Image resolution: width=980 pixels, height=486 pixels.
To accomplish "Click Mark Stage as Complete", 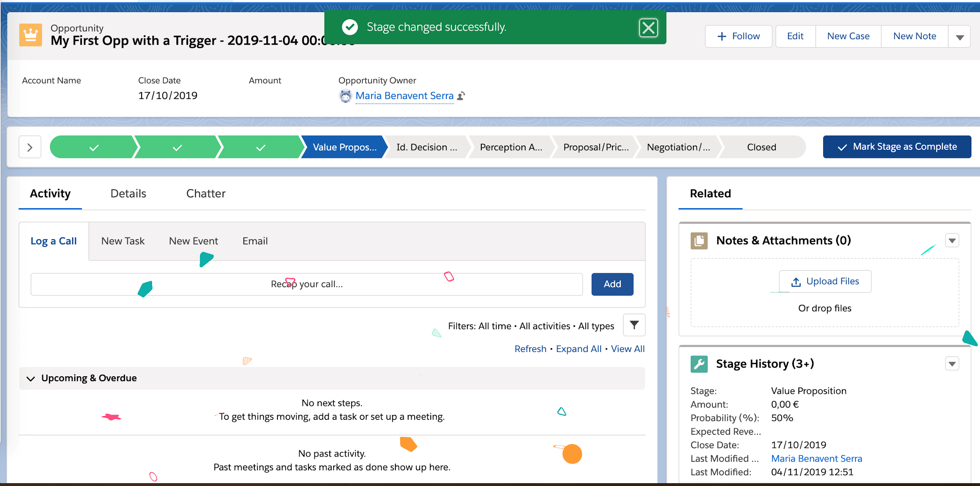I will 897,147.
